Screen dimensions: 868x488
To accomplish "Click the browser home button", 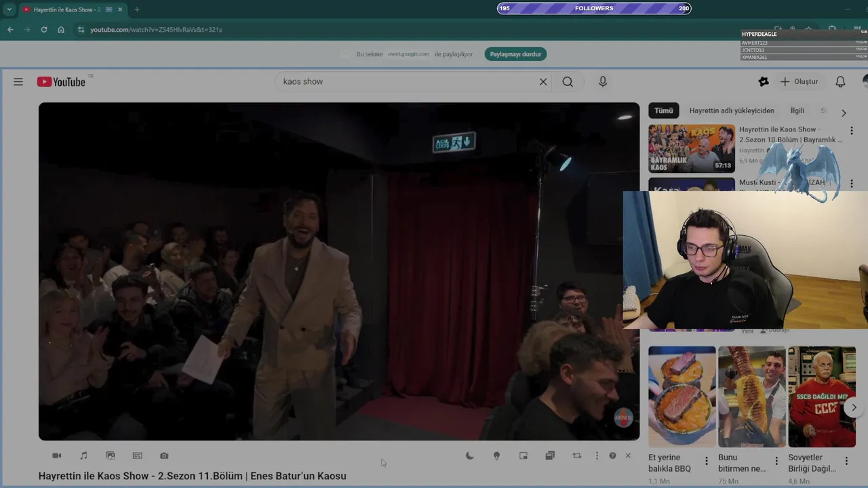I will pos(61,30).
